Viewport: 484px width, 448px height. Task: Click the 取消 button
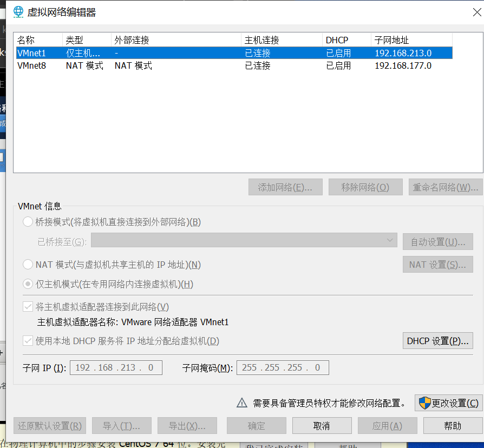(x=322, y=426)
